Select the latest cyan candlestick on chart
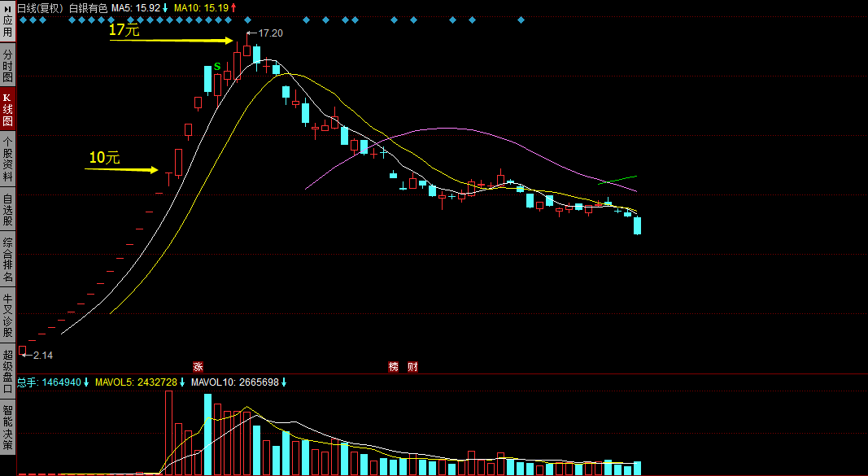The image size is (868, 476). coord(637,226)
